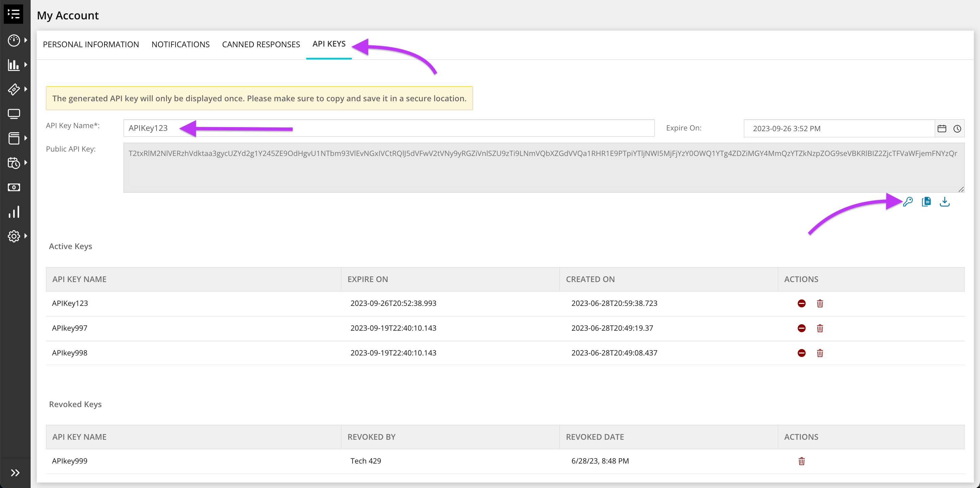
Task: Open the clock time picker for Expire On
Action: point(957,128)
